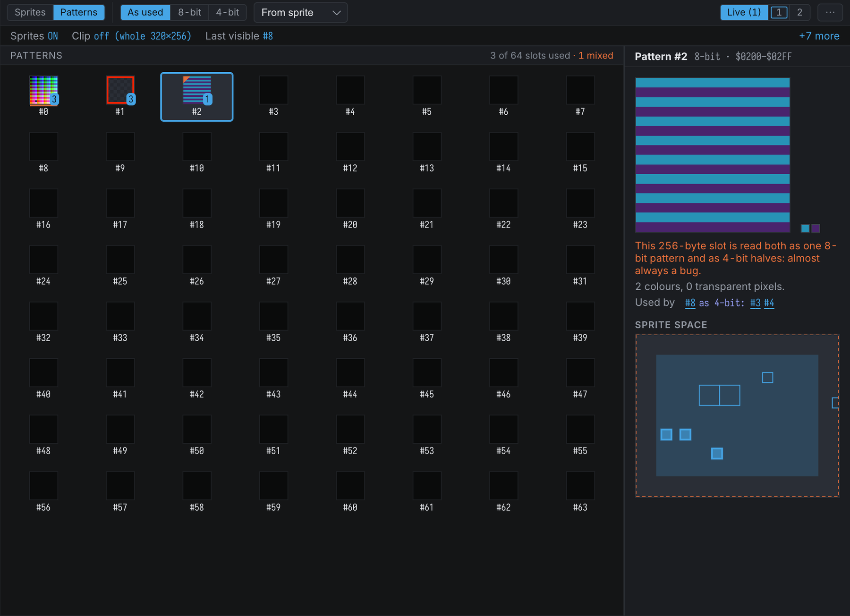Screen dimensions: 850x616
Task: Select empty pattern slot #36
Action: coord(350,317)
